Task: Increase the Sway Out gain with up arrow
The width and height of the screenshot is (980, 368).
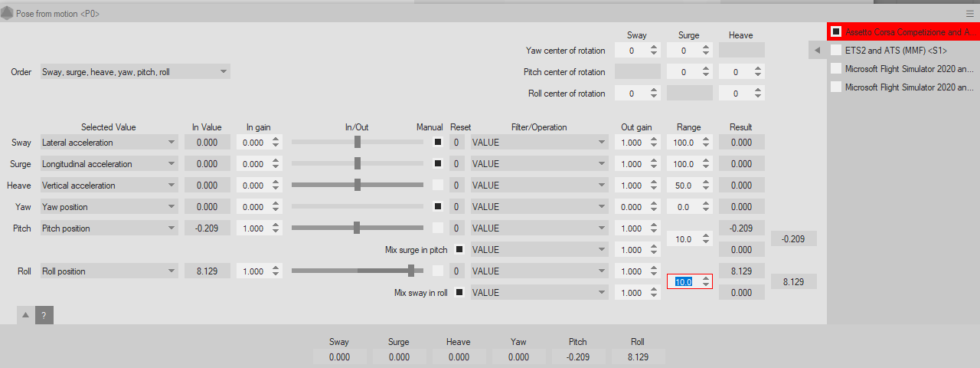Action: (653, 140)
